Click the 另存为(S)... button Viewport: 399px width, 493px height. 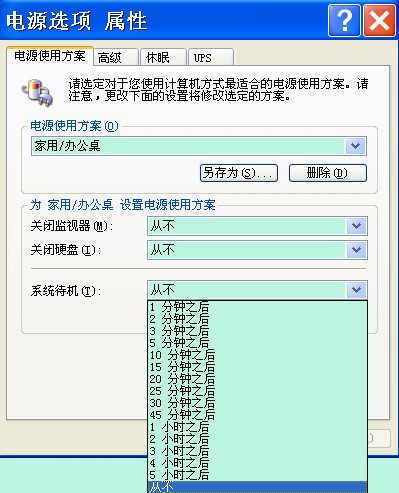(x=239, y=173)
